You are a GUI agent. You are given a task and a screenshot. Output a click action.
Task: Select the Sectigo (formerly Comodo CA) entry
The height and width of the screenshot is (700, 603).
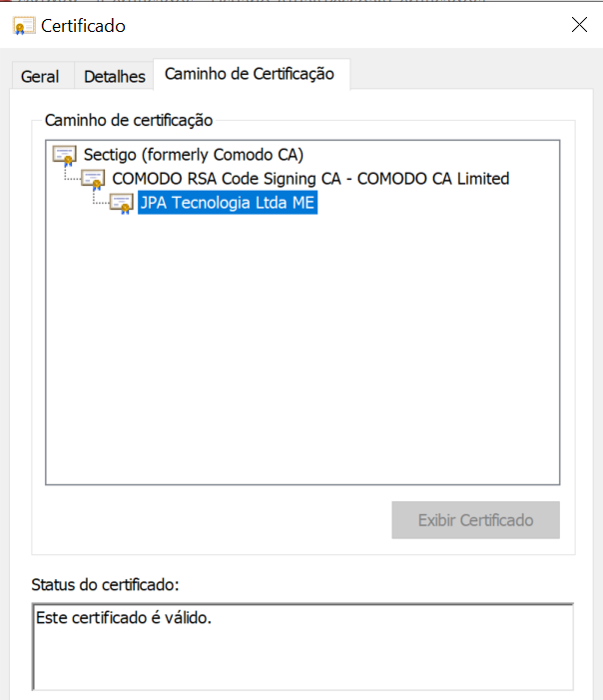[x=194, y=155]
